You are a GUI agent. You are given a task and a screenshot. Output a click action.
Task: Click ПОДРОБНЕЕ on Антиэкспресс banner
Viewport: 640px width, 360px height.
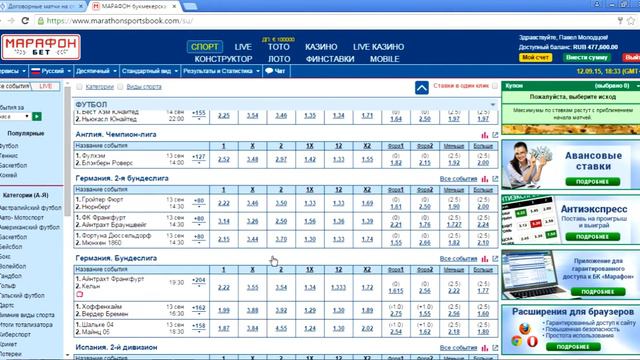593,237
